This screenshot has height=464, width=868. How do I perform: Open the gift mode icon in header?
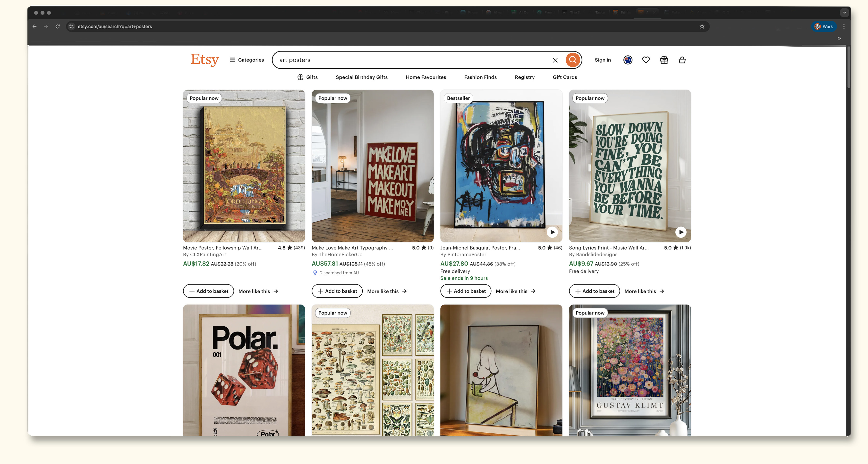(664, 60)
